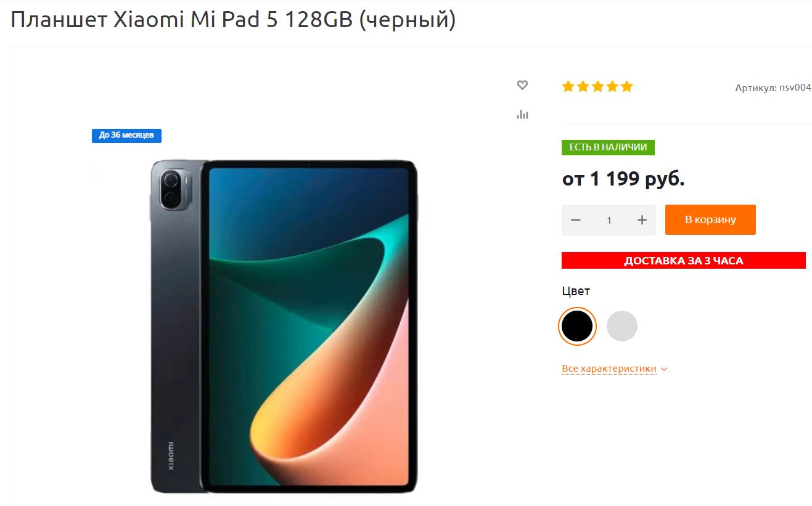Increase quantity with the plus button
Viewport: 812px width, 506px height.
click(x=642, y=220)
